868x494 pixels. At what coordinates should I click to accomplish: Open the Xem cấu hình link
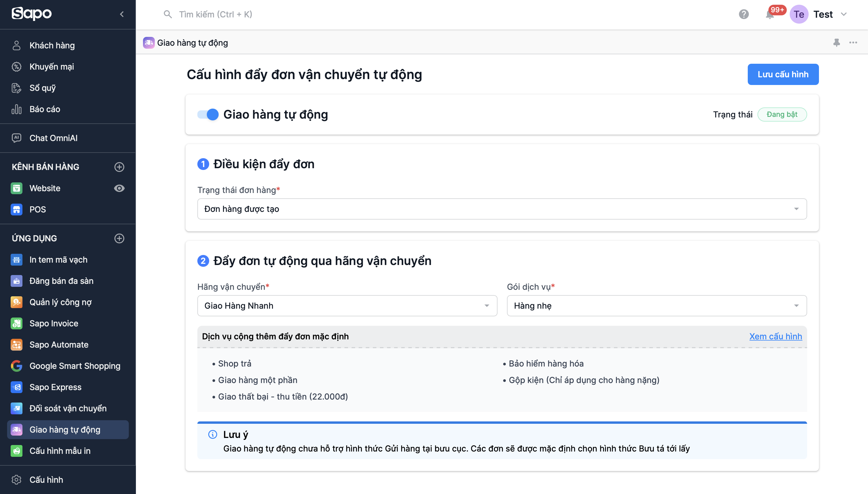(x=775, y=336)
